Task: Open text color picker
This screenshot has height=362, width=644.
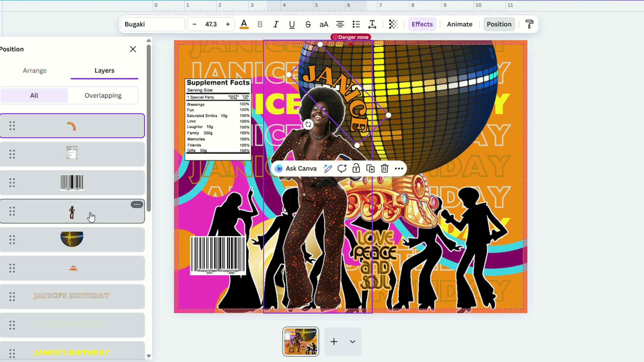Action: (244, 24)
